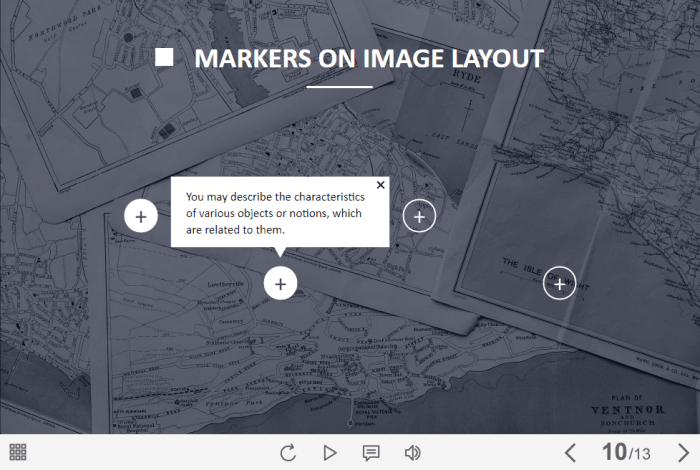Mute audio with the speaker icon
Image resolution: width=700 pixels, height=470 pixels.
(x=412, y=453)
